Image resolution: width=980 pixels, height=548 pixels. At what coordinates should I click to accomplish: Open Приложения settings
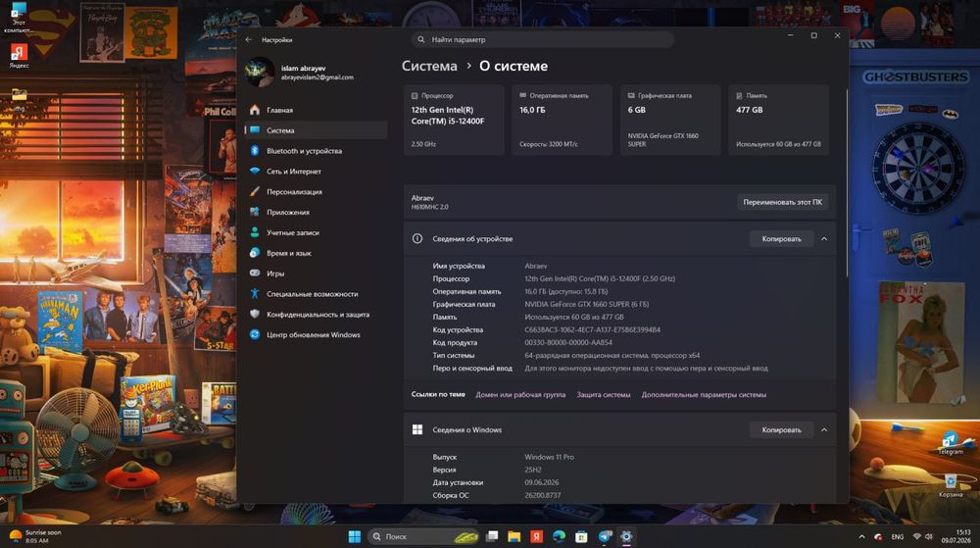point(316,212)
